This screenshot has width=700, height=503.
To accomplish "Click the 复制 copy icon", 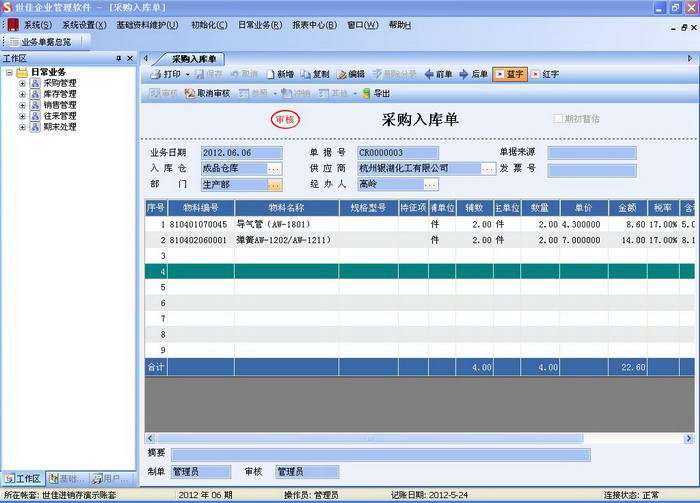I will (306, 75).
